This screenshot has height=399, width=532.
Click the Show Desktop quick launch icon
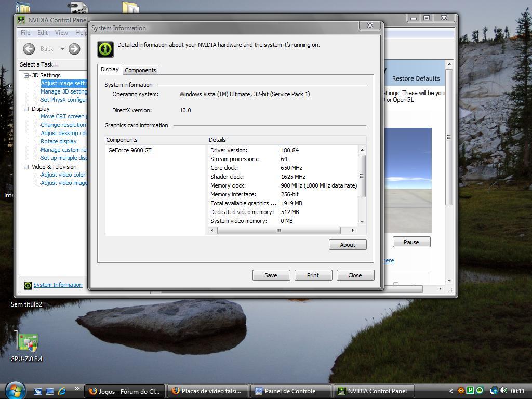coord(50,391)
